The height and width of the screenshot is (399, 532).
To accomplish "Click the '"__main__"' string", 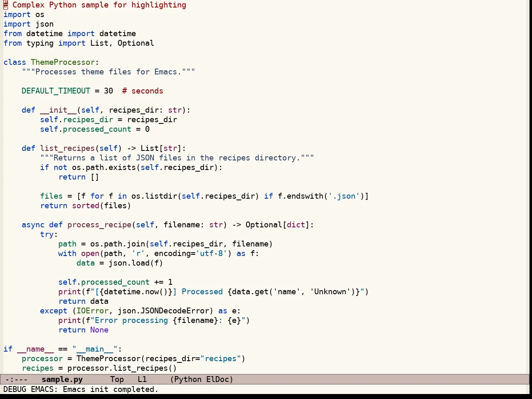I will click(95, 349).
